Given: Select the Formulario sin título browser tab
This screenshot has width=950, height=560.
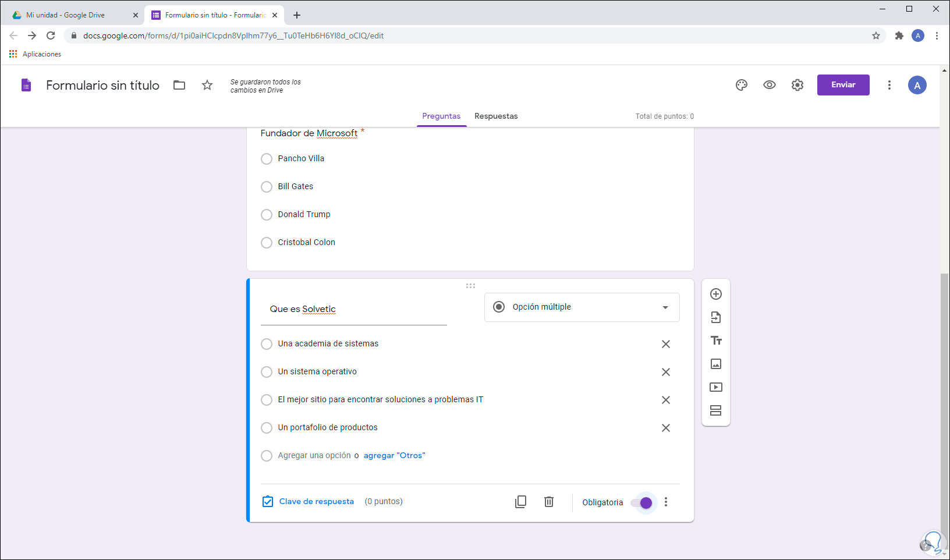Looking at the screenshot, I should (214, 15).
